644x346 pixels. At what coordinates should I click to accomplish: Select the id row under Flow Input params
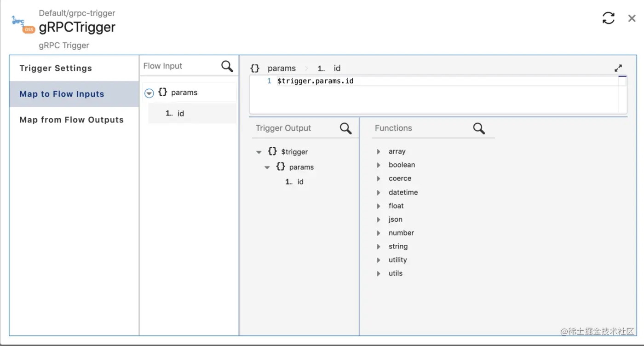[x=192, y=113]
